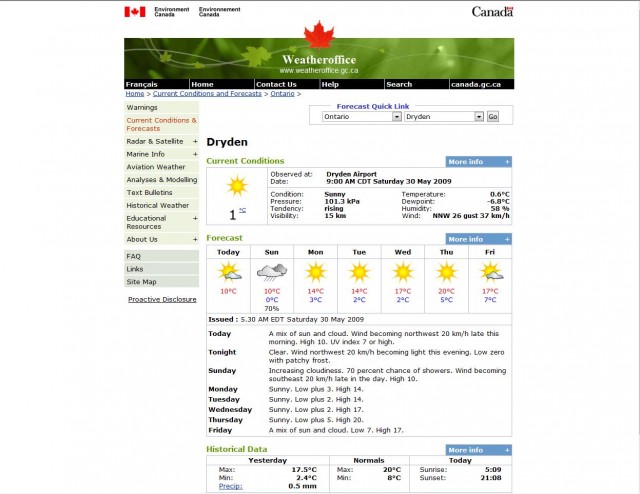Open Search in the nav bar
The height and width of the screenshot is (494, 640).
399,85
